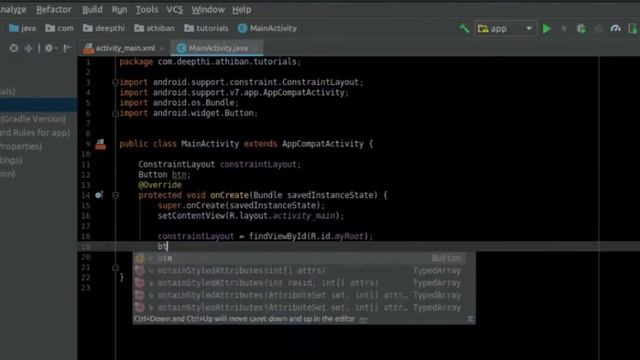Click the @Override annotation

160,185
